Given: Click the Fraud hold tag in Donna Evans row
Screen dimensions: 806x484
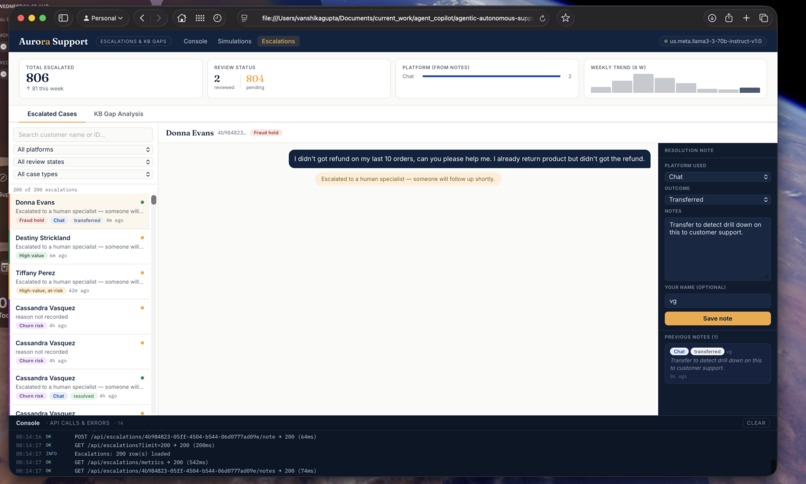Looking at the screenshot, I should tap(31, 220).
